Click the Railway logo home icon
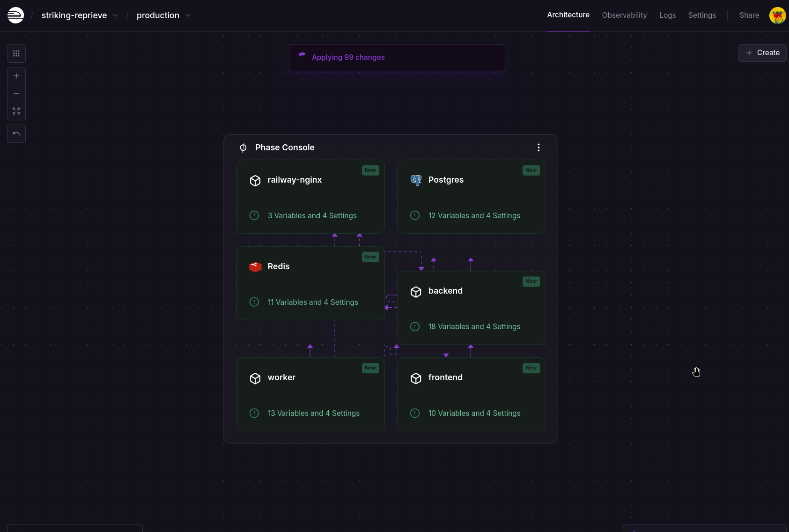This screenshot has height=532, width=789. pyautogui.click(x=15, y=15)
